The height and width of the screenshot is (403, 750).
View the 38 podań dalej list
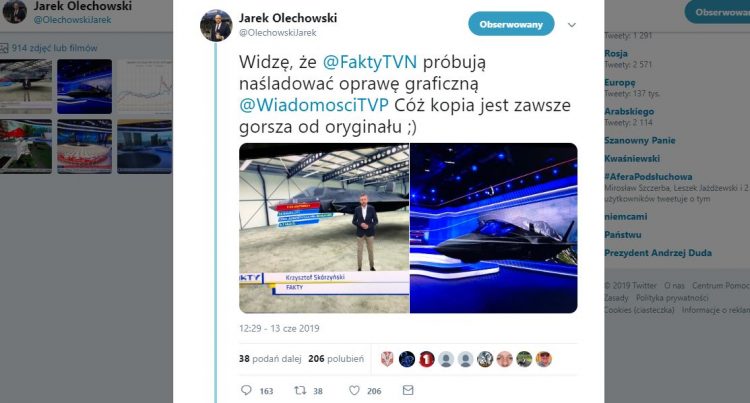click(270, 359)
